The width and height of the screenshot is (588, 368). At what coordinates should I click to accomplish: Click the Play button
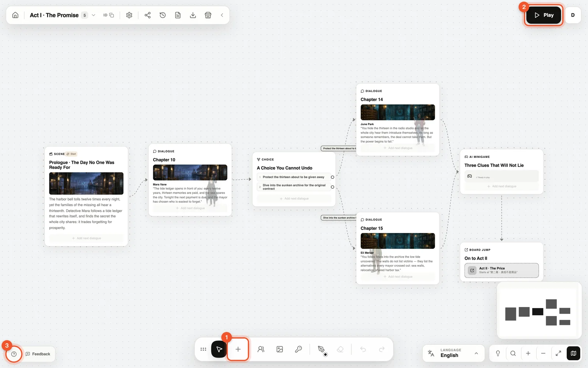point(544,15)
